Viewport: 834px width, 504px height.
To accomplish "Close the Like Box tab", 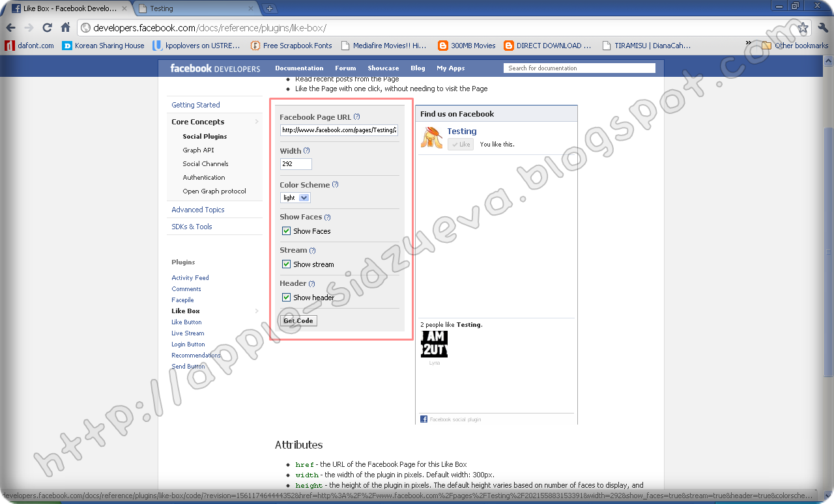I will pyautogui.click(x=124, y=8).
